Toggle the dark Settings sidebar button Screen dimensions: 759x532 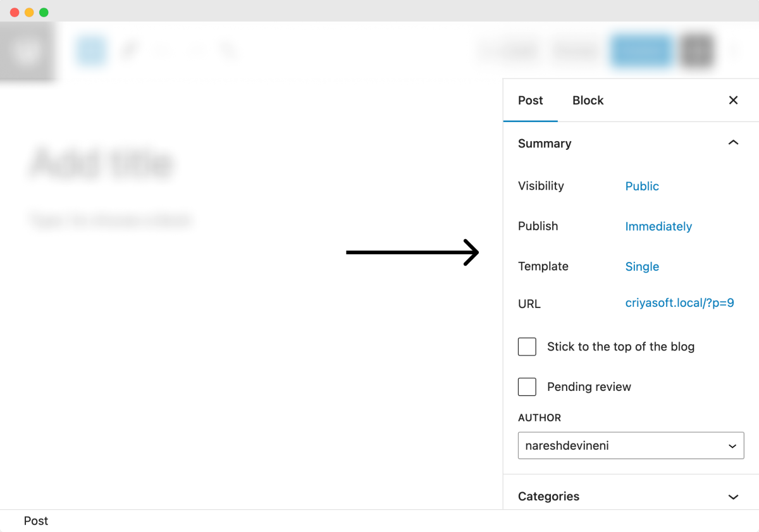698,51
